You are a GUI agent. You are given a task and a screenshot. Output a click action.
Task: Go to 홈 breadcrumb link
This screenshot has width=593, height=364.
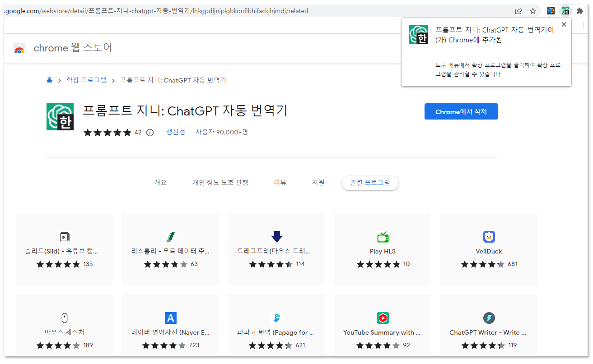(49, 80)
